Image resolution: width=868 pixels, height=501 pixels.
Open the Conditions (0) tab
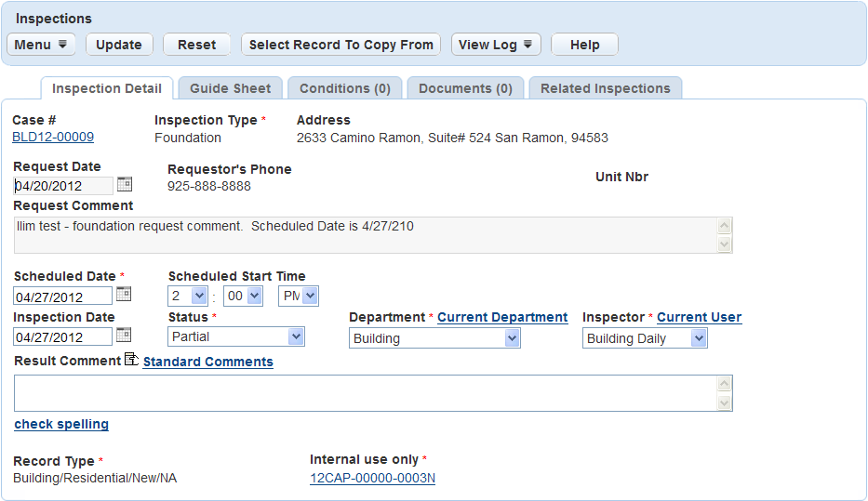[344, 88]
